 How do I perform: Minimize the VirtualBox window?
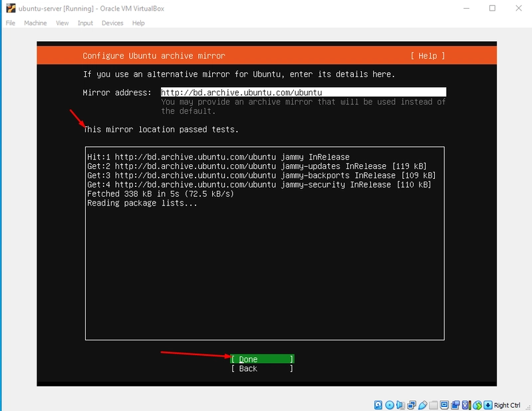(x=467, y=8)
